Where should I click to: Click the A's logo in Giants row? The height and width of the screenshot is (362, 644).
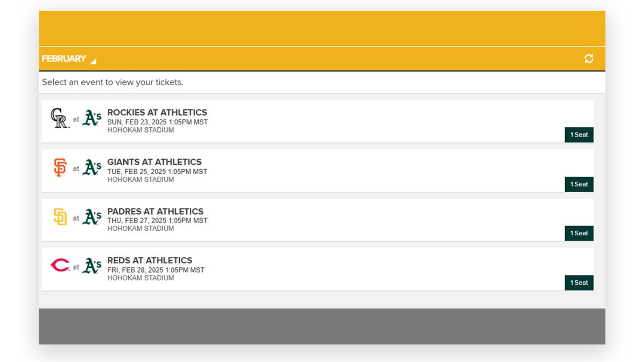point(92,167)
